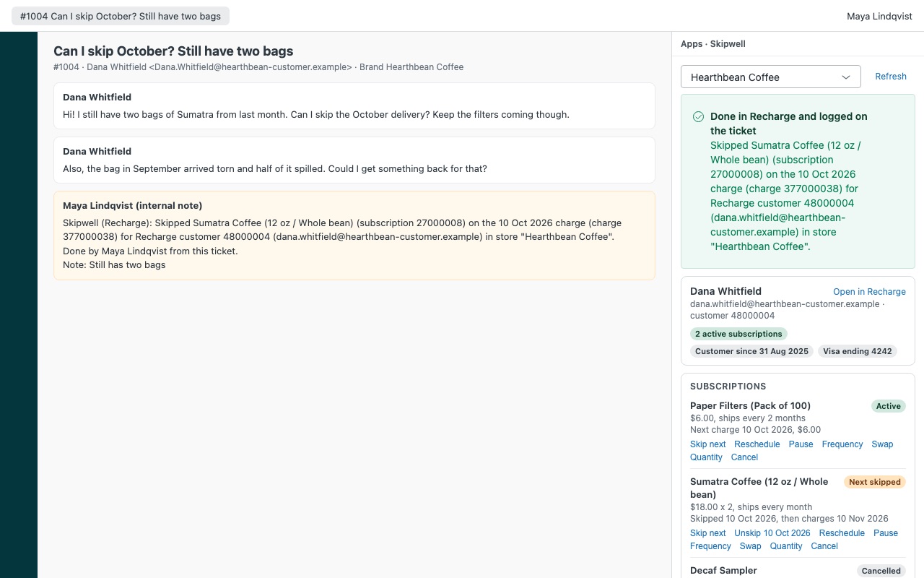The width and height of the screenshot is (924, 578).
Task: Click "Skipped 10 Oct 2026, then charges 10 Nov 2026"
Action: click(x=789, y=519)
